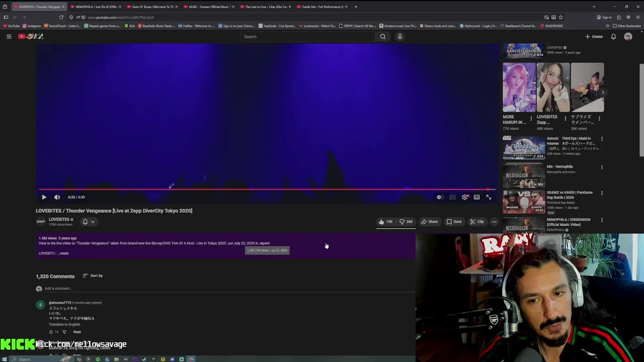Switch to the Guns N' Roses Welcome tab
Screen dimensions: 644x362
pyautogui.click(x=152, y=7)
